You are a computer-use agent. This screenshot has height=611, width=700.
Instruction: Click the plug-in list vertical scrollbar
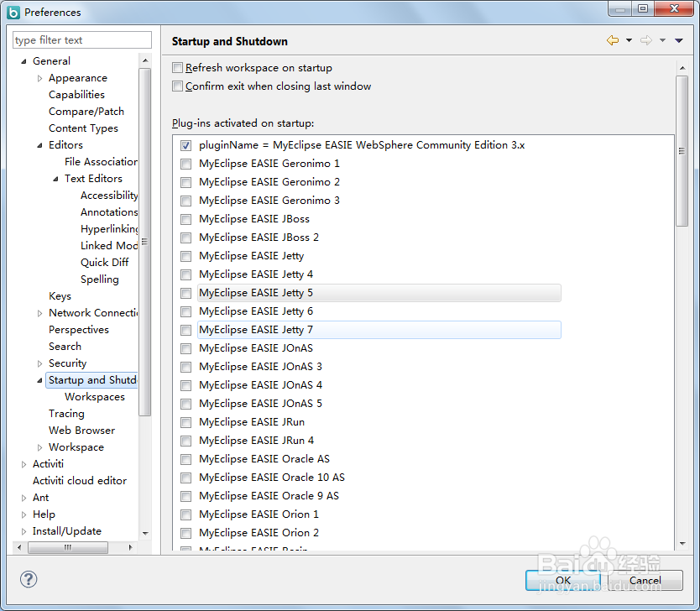point(682,151)
